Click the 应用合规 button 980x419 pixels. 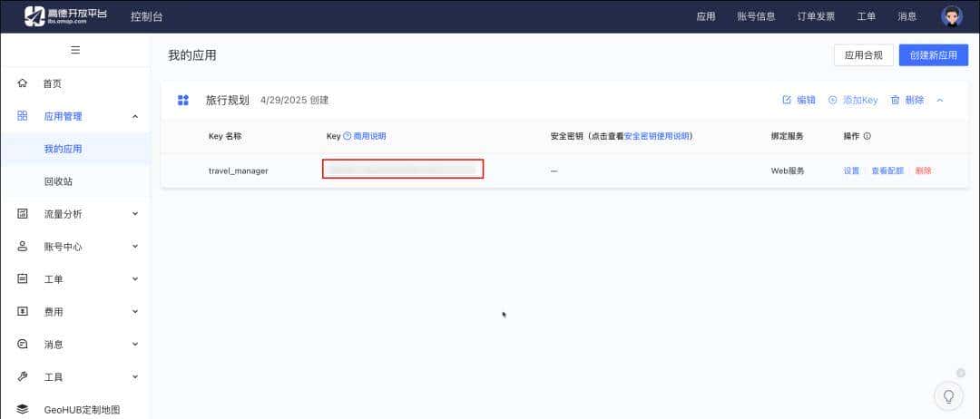pos(863,55)
